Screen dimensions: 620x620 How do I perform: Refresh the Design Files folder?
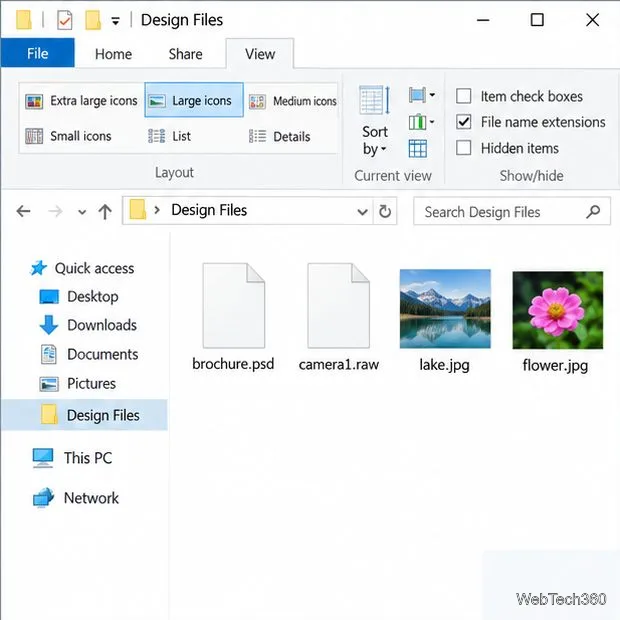coord(385,212)
